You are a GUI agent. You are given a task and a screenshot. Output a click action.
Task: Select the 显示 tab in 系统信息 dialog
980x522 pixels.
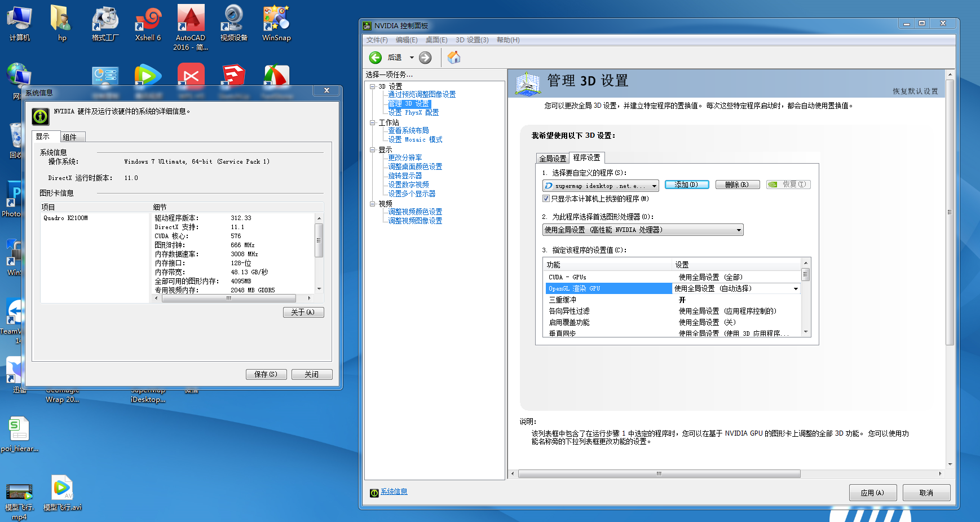(x=45, y=137)
